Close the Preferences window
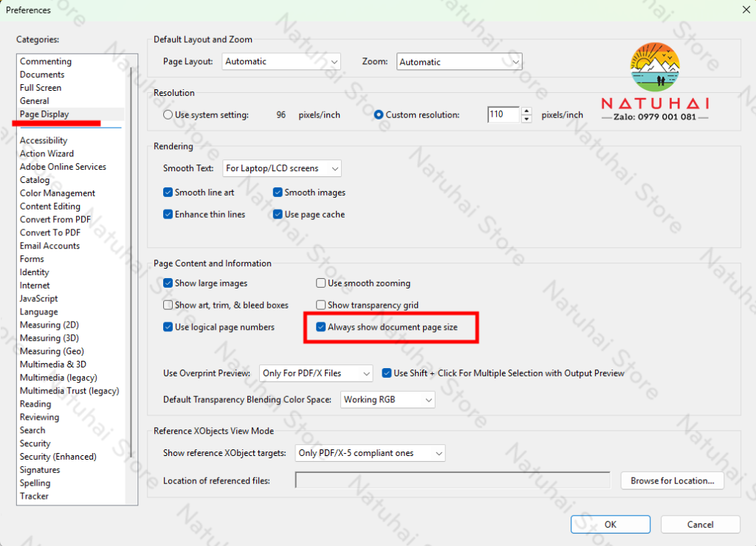 coord(746,10)
